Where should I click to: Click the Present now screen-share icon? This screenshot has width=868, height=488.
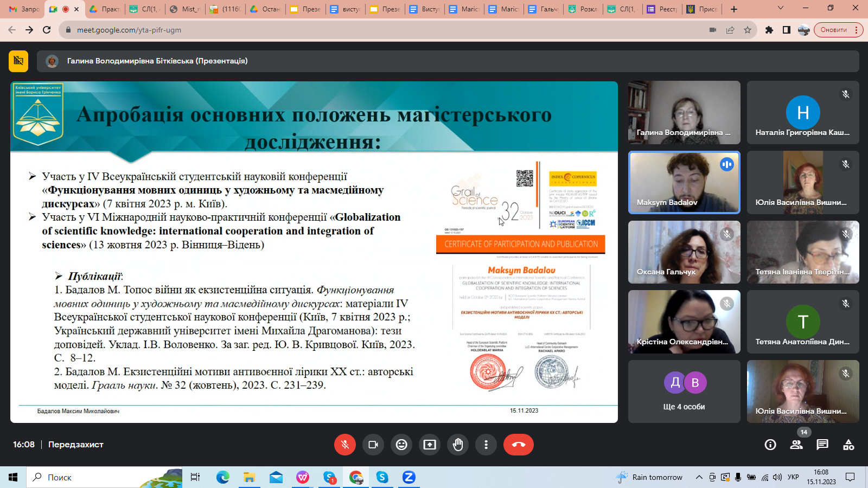[x=430, y=445]
